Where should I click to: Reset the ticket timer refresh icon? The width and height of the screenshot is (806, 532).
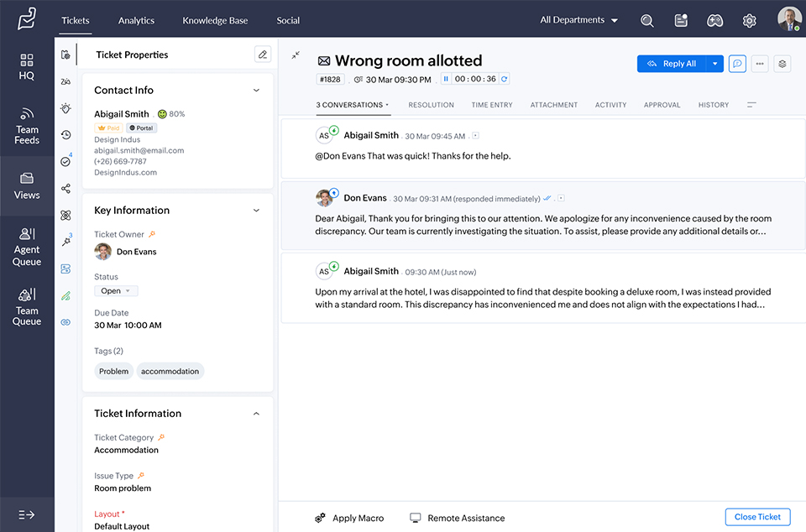point(505,79)
